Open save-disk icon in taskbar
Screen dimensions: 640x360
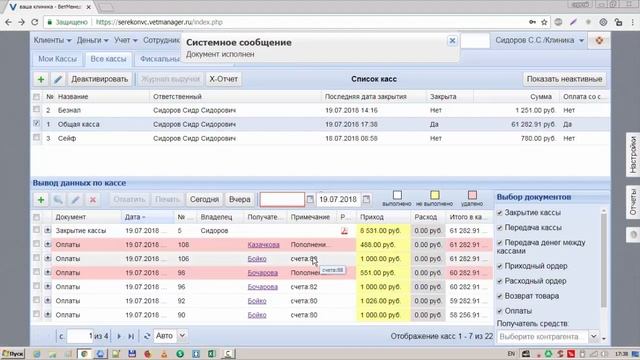132,354
